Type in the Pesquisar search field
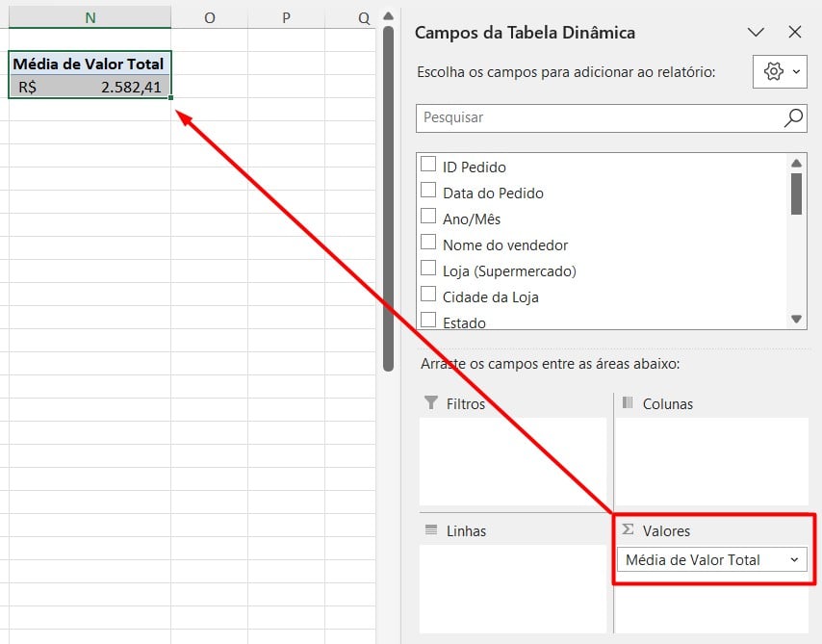Screen dimensions: 822x644 pyautogui.click(x=597, y=117)
